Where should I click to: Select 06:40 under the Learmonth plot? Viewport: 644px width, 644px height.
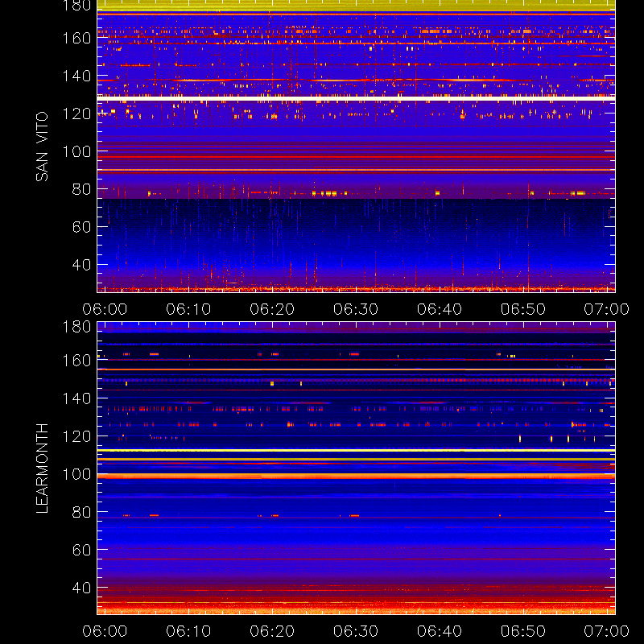tap(440, 631)
